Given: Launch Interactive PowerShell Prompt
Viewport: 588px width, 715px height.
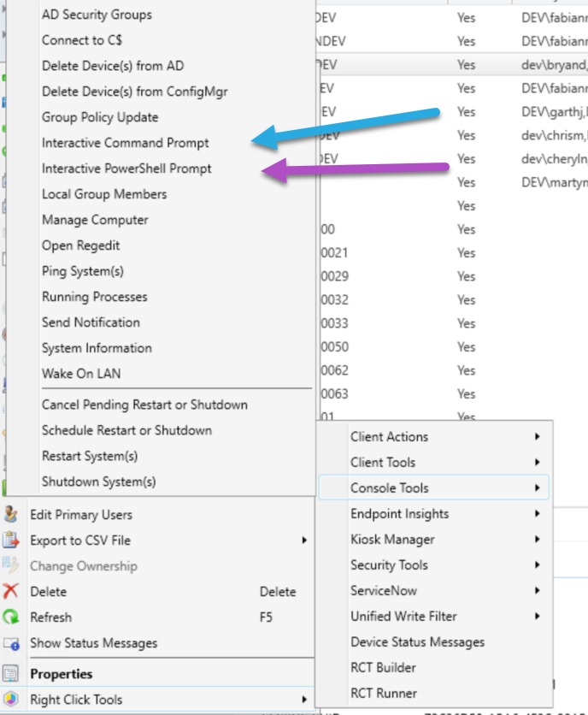Looking at the screenshot, I should click(x=126, y=168).
